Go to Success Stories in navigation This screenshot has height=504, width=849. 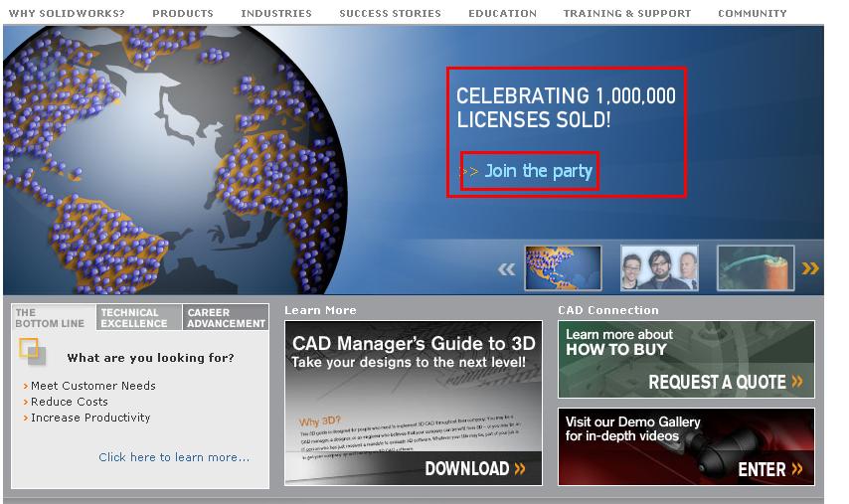tap(390, 13)
